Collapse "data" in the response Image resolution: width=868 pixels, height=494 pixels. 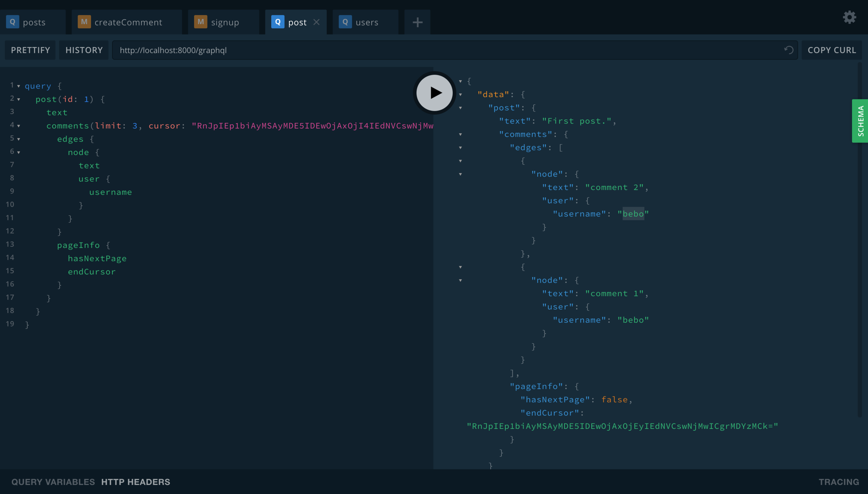(460, 94)
